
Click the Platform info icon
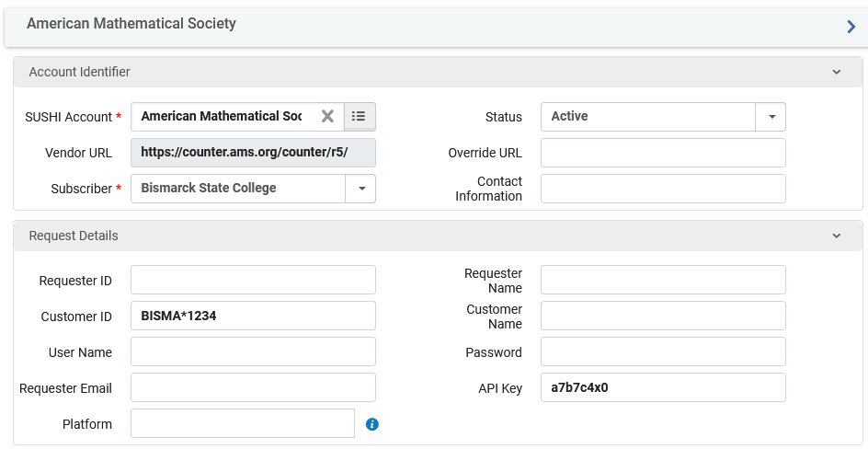click(x=372, y=424)
